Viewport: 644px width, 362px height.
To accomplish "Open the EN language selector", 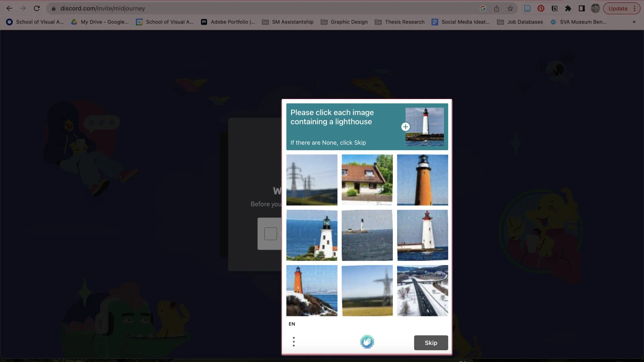I will (x=292, y=324).
